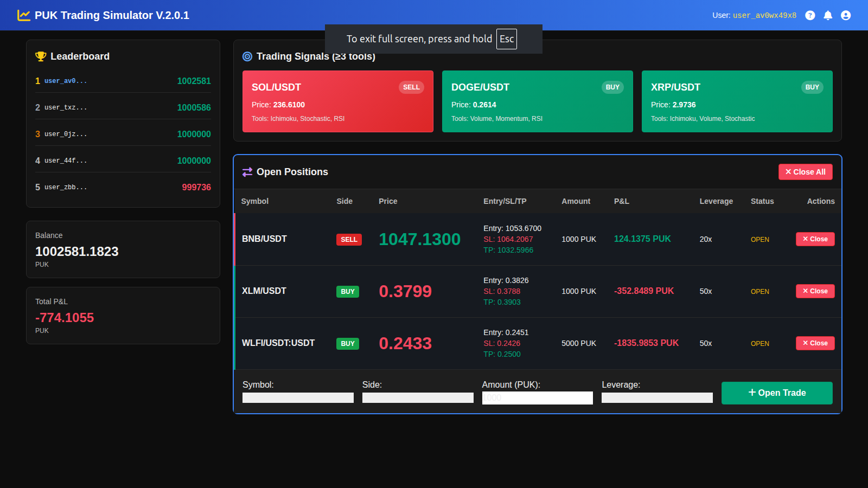Open the Symbol dropdown
Viewport: 868px width, 488px height.
point(298,397)
